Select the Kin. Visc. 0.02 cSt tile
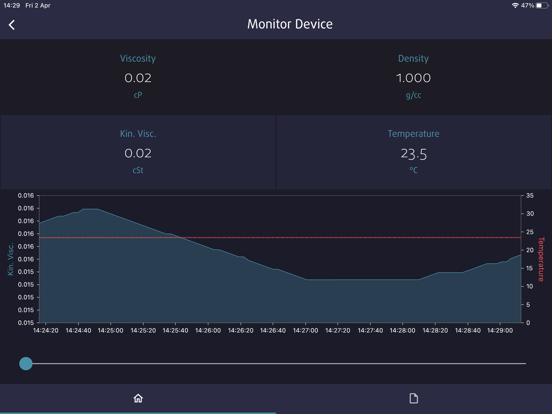 point(138,152)
